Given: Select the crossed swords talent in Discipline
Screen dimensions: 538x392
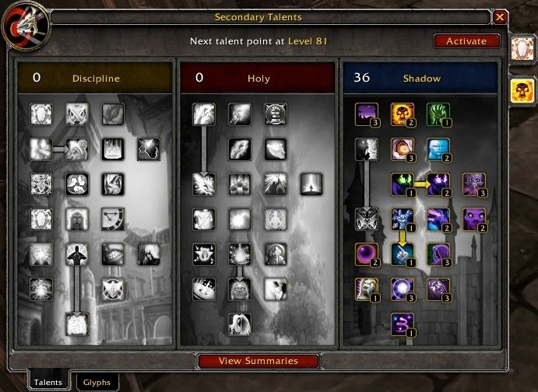Looking at the screenshot, I should coord(77,114).
